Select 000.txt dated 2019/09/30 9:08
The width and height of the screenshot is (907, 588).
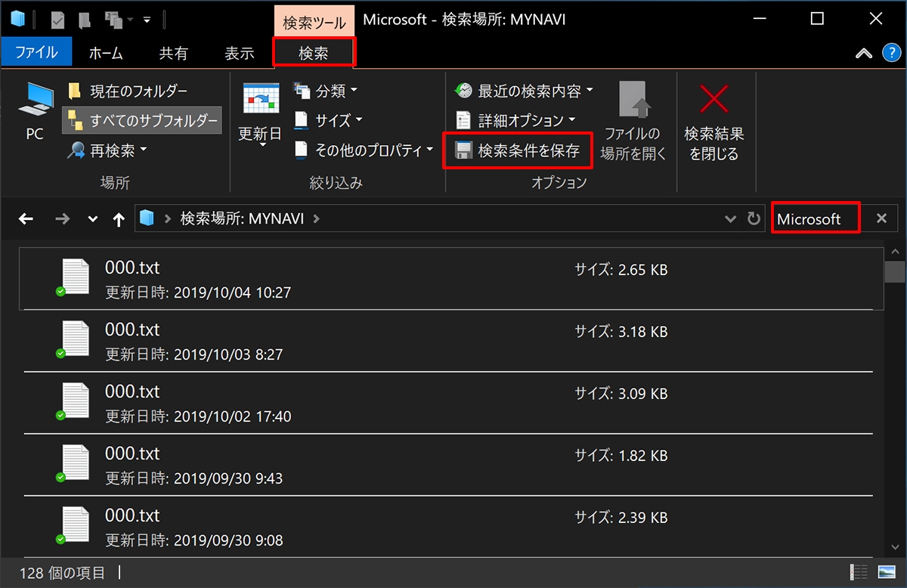(451, 527)
